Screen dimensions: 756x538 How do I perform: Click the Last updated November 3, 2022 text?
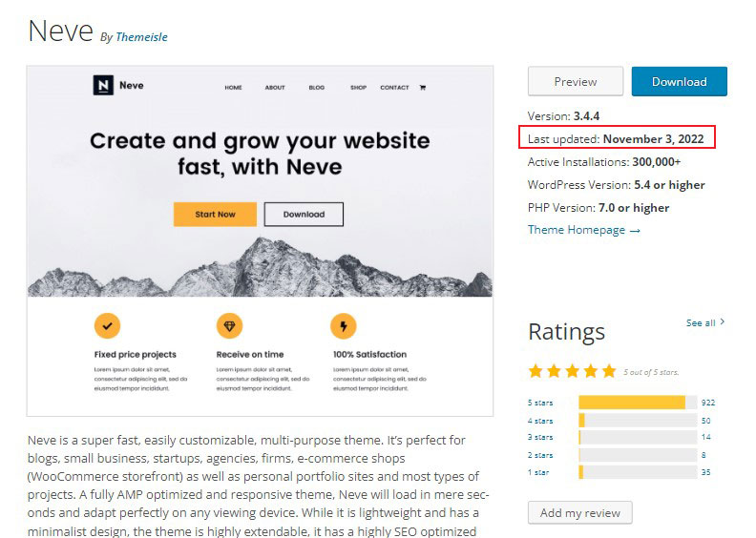[x=616, y=138]
